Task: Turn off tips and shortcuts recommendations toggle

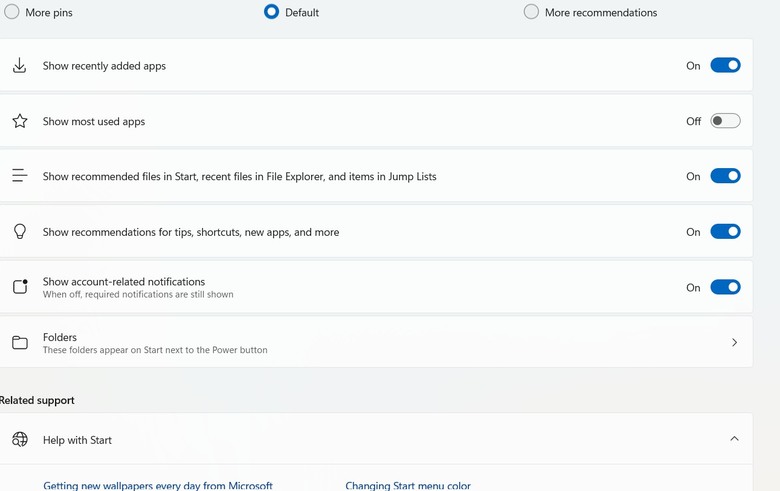Action: click(725, 231)
